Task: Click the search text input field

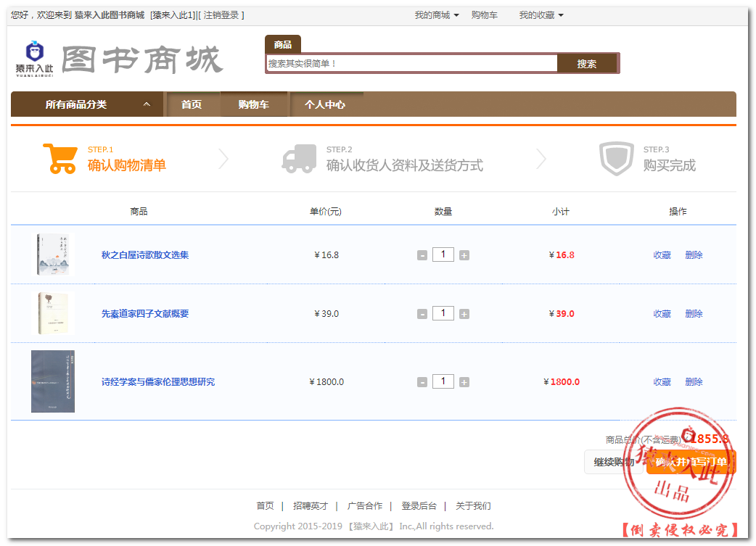Action: [x=411, y=64]
